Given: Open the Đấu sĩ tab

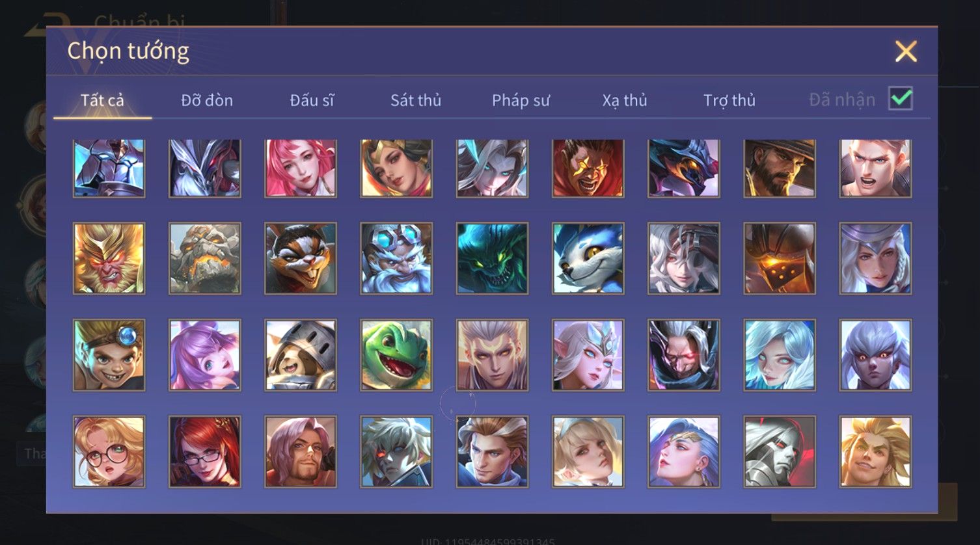Looking at the screenshot, I should 312,100.
